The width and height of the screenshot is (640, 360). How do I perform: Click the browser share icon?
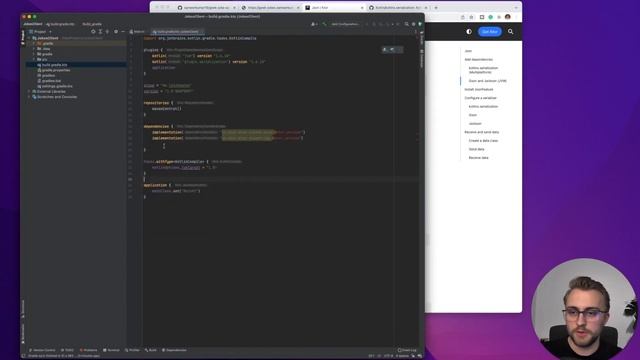coord(462,17)
